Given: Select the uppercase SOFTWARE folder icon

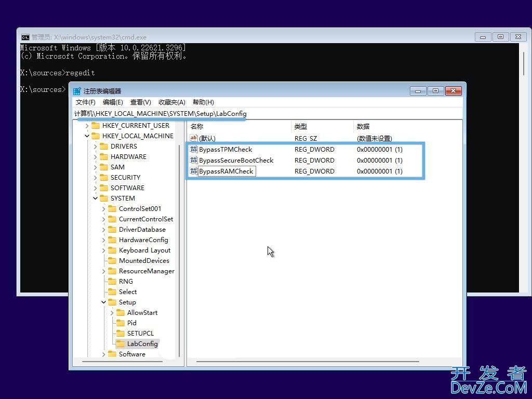Looking at the screenshot, I should (104, 188).
